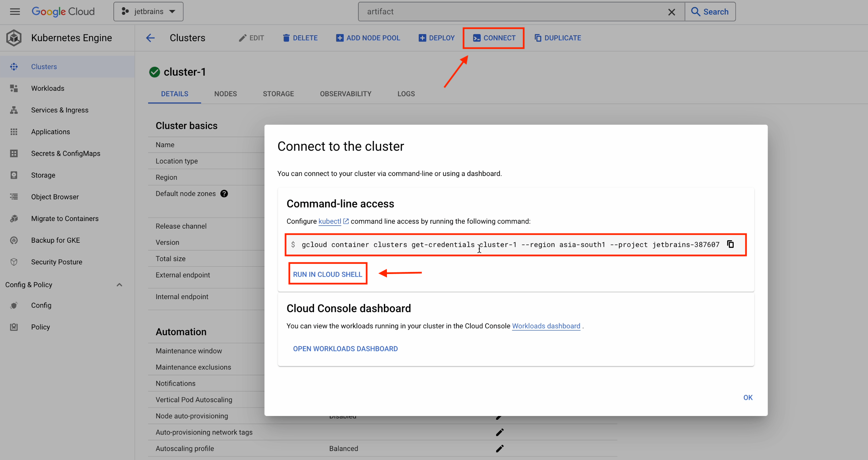Open the jetbrains project selector dropdown

coord(148,12)
